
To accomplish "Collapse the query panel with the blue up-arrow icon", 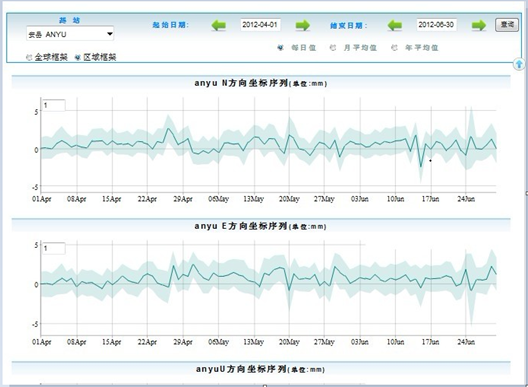I will [x=519, y=64].
